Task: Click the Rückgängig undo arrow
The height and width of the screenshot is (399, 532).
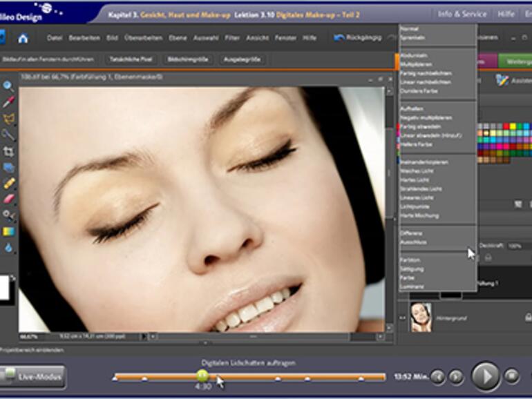Action: click(x=339, y=38)
